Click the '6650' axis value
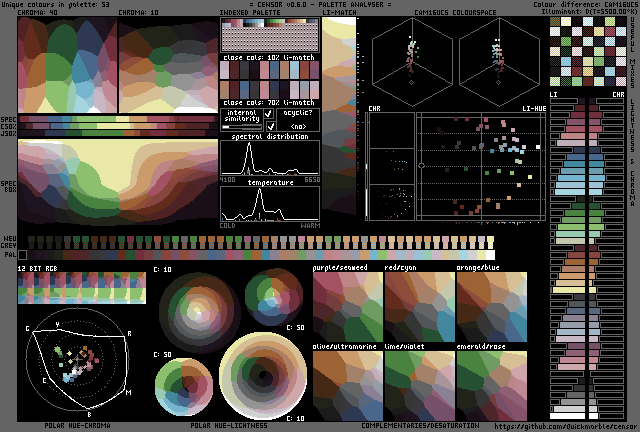 (312, 179)
